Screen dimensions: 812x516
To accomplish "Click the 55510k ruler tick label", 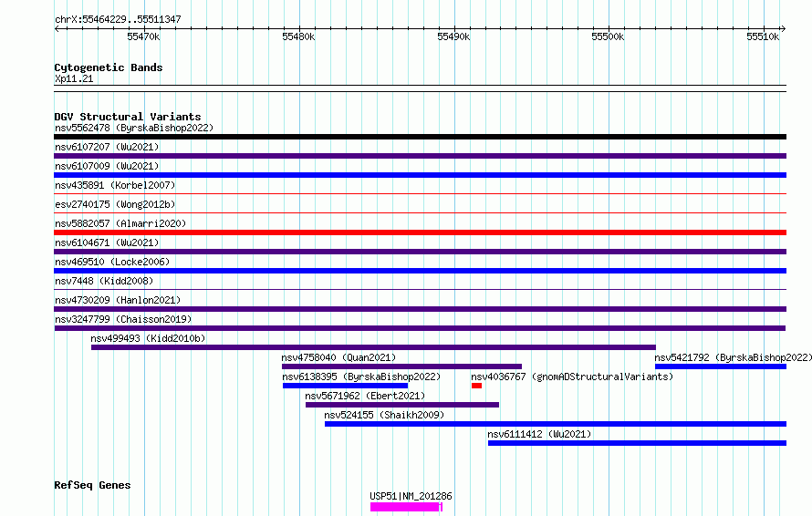I will 763,36.
